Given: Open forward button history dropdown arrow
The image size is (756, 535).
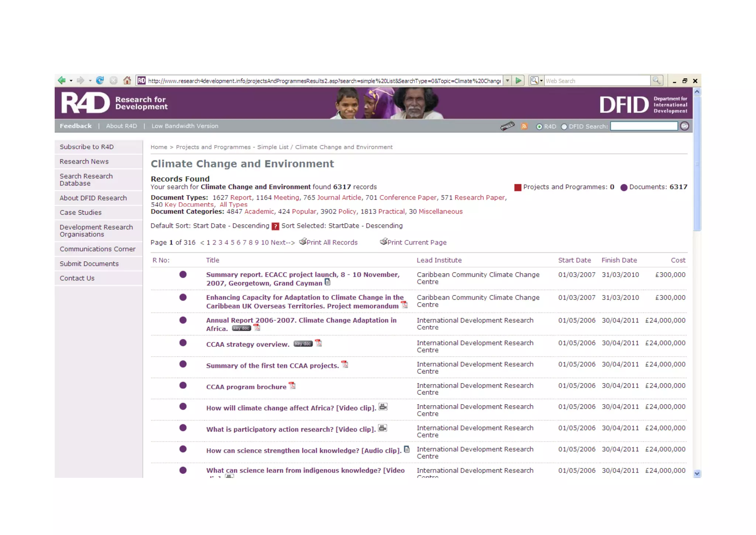Looking at the screenshot, I should pos(90,81).
